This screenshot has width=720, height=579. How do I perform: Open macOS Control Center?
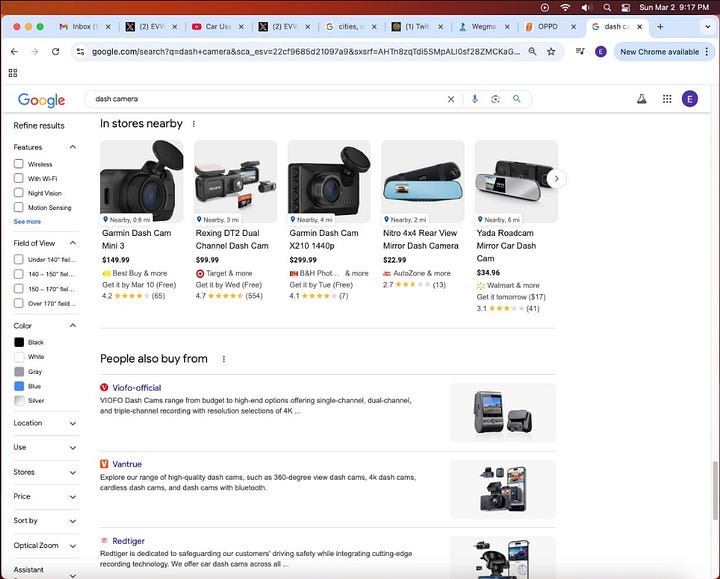pos(625,7)
